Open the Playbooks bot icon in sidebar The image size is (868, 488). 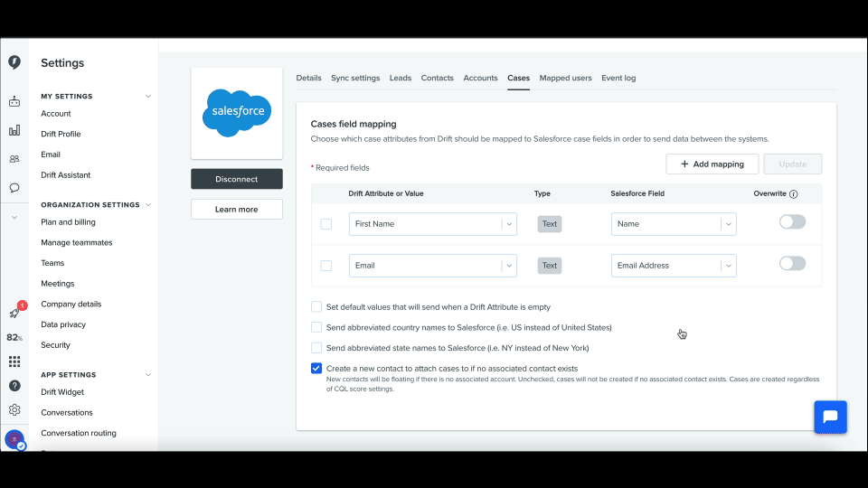click(x=14, y=101)
